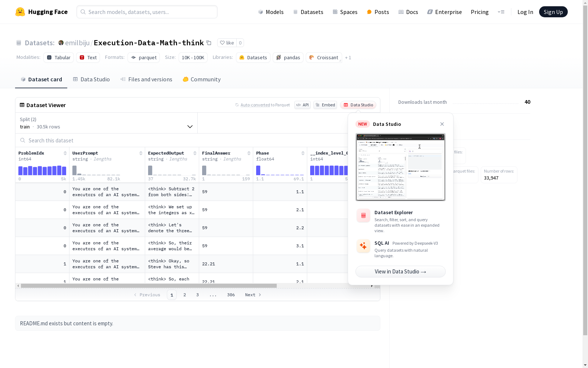Copy dataset name with the copy icon

(x=209, y=43)
